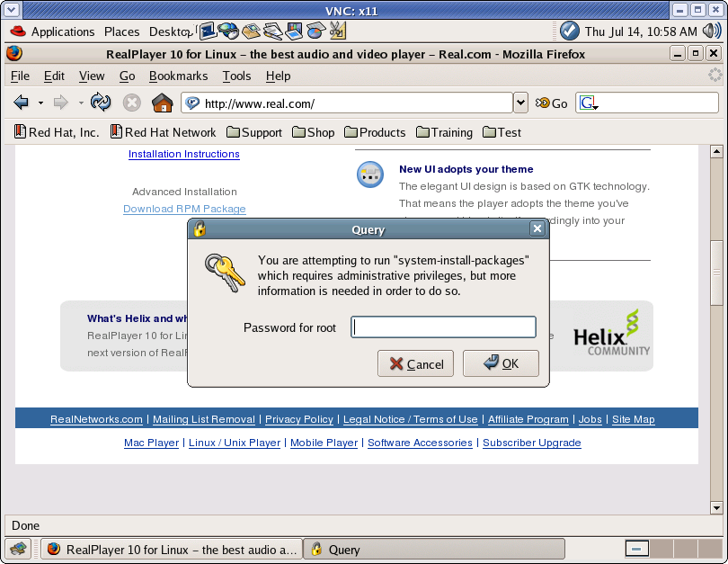Click the scroll down arrow of page scrollbar
This screenshot has height=564, width=728.
(x=716, y=508)
